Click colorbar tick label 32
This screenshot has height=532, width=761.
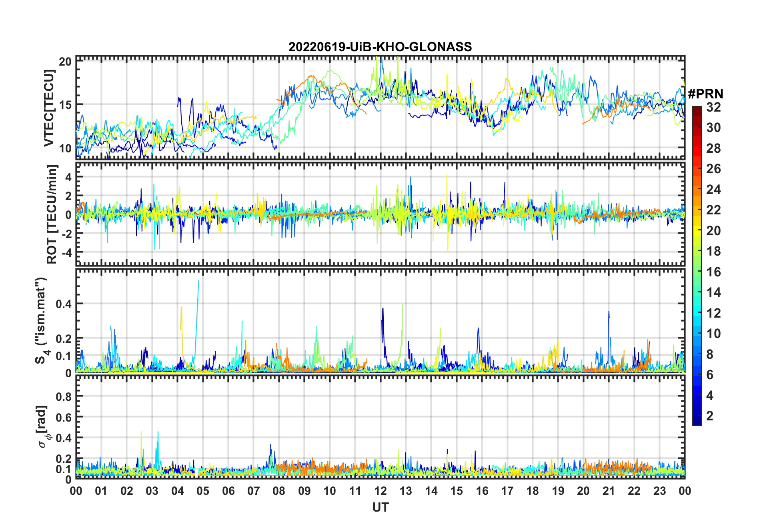(713, 107)
